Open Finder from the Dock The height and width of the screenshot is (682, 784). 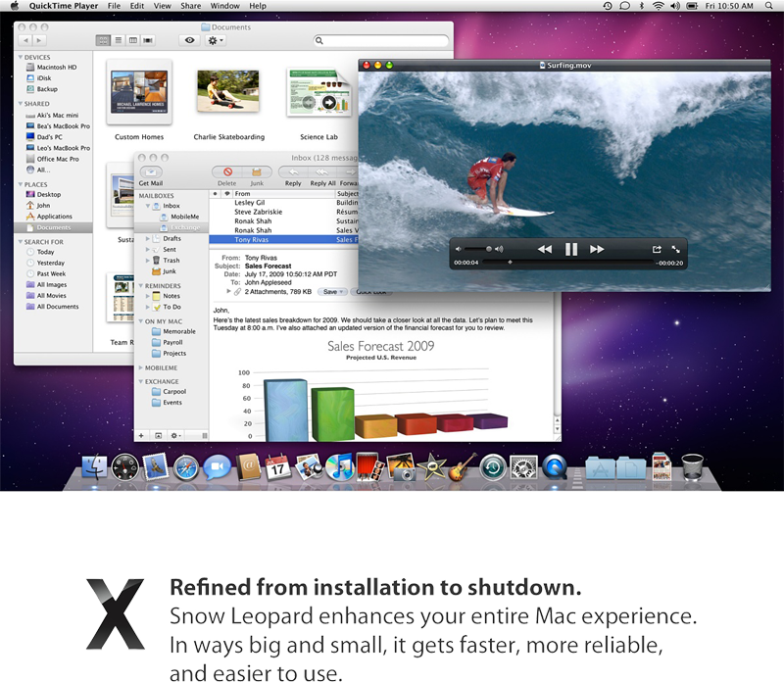(94, 467)
